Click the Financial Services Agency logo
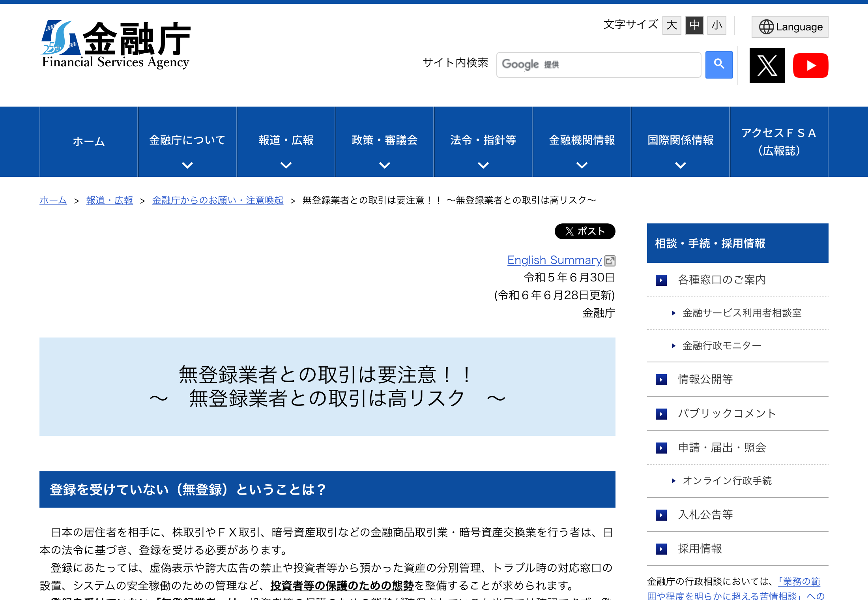868x600 pixels. (116, 45)
